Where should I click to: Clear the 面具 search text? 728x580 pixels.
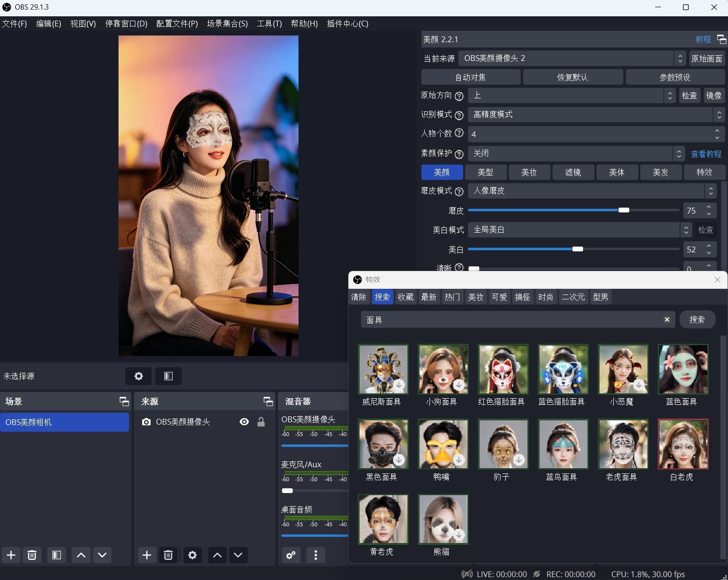click(x=667, y=320)
